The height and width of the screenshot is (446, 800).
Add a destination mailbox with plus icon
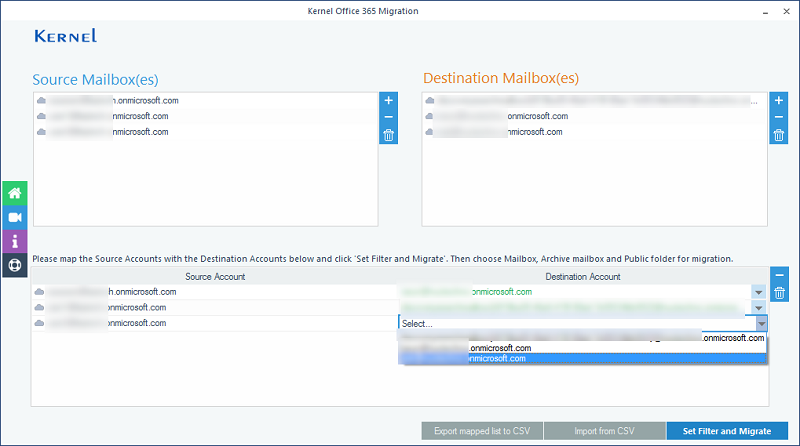tap(778, 101)
